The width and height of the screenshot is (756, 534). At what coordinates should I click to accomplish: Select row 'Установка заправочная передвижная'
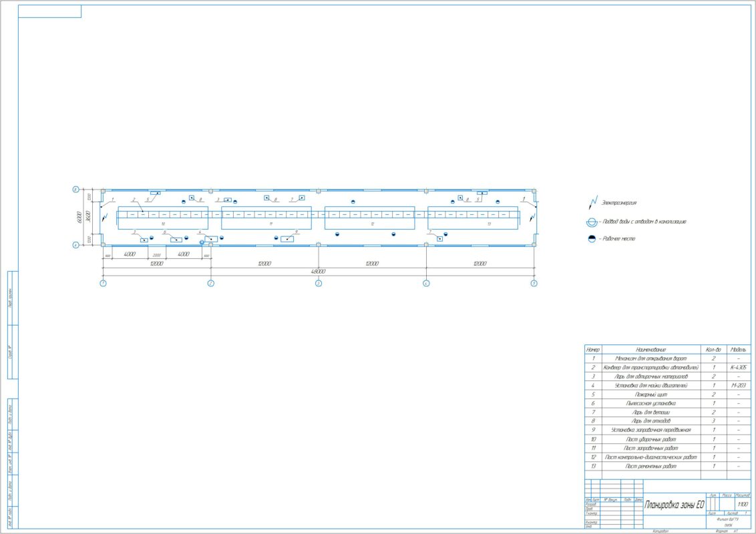(x=668, y=430)
